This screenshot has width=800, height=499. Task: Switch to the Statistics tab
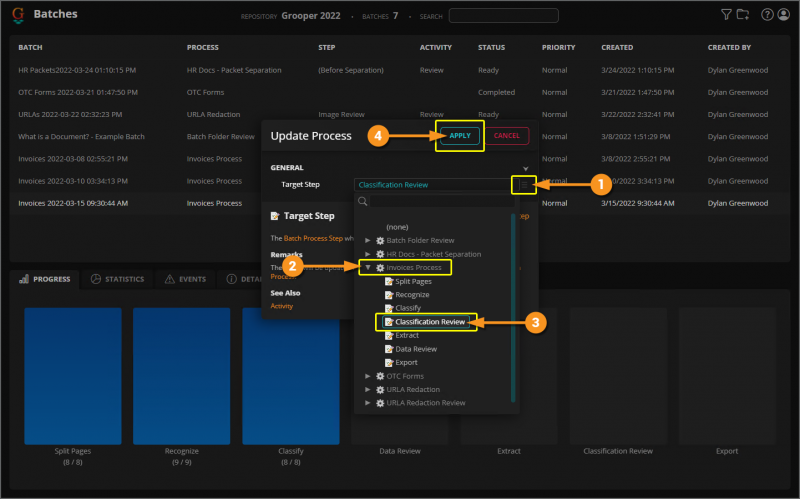point(117,279)
